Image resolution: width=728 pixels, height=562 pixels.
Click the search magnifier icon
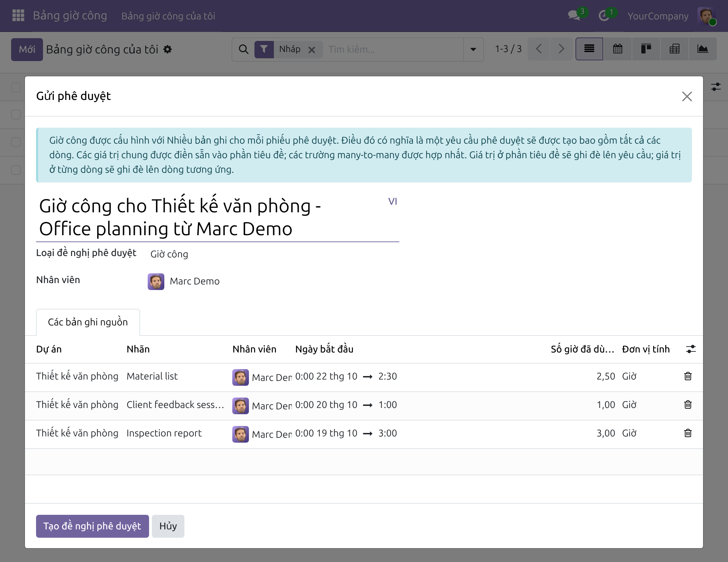(x=244, y=49)
